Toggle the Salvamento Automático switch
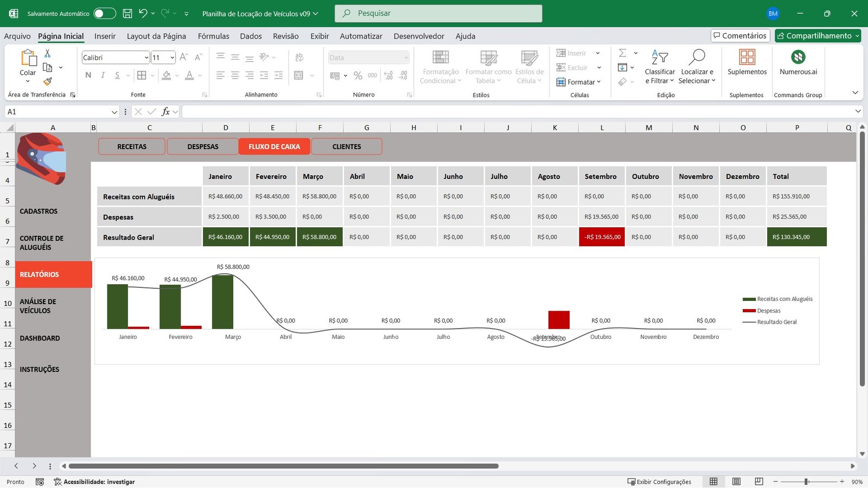868x488 pixels. pyautogui.click(x=105, y=14)
